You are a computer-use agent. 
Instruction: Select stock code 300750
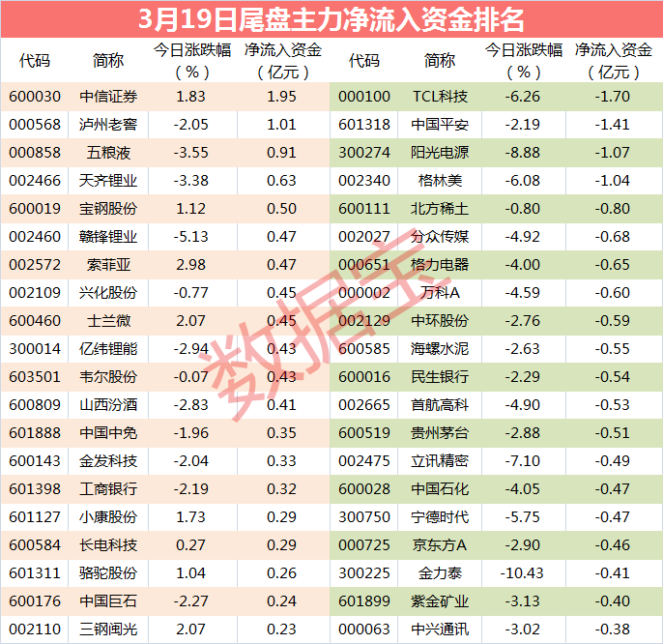point(364,517)
